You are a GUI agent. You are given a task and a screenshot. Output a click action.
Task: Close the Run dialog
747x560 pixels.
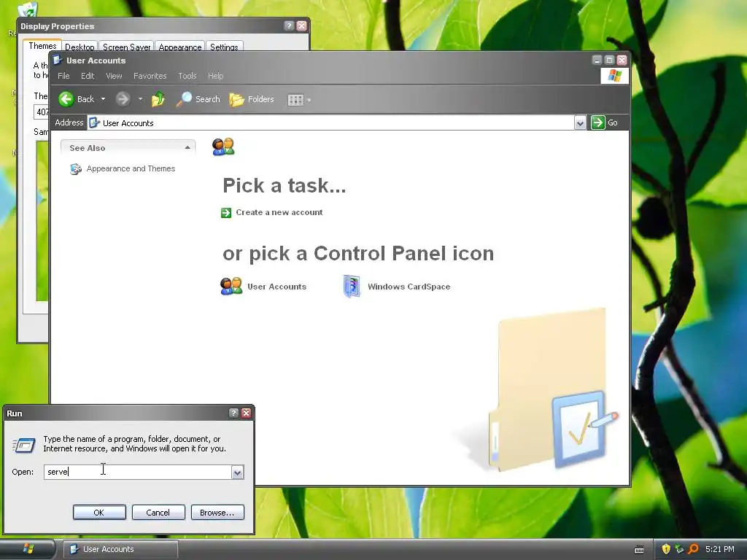point(246,413)
